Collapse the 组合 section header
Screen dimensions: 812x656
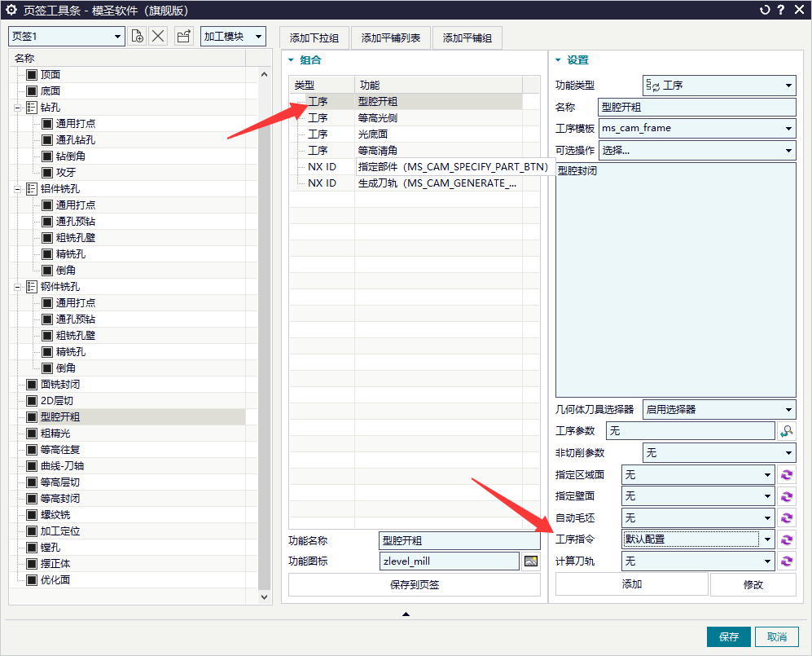pyautogui.click(x=291, y=60)
